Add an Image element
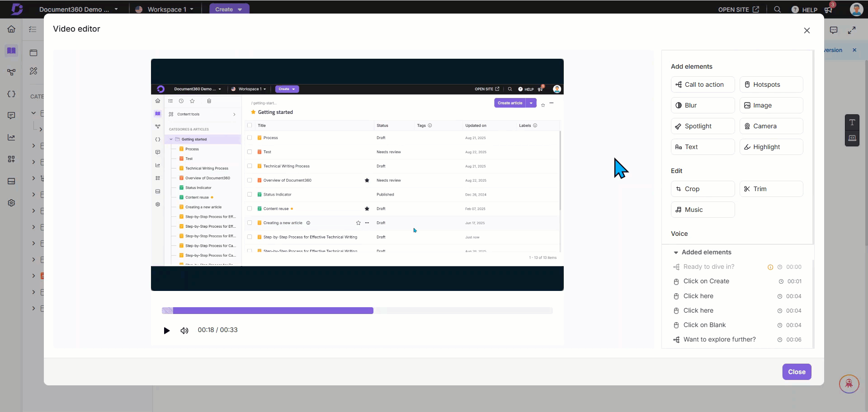The width and height of the screenshot is (868, 412). [x=771, y=105]
